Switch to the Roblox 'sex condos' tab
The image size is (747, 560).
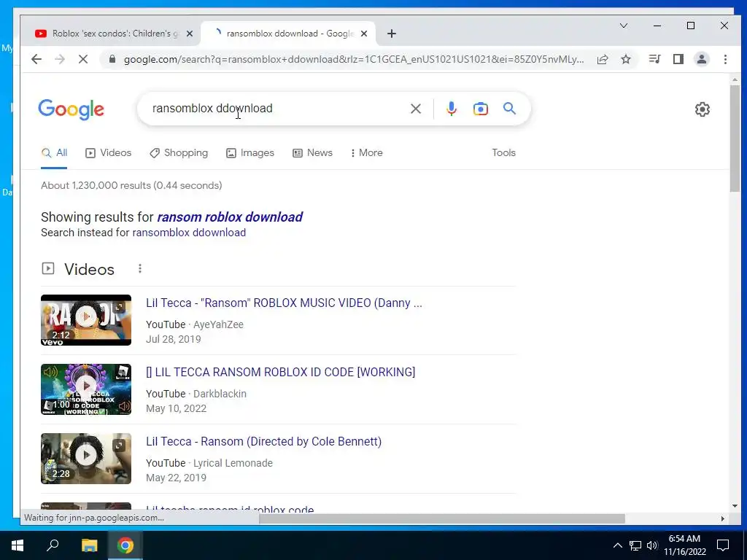[115, 34]
